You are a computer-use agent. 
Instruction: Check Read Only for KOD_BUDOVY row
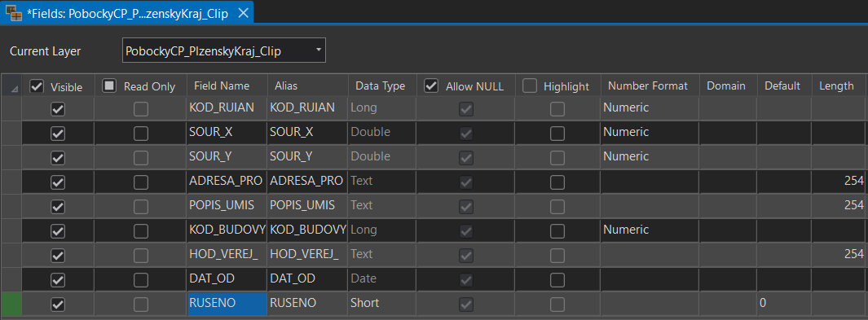tap(141, 231)
